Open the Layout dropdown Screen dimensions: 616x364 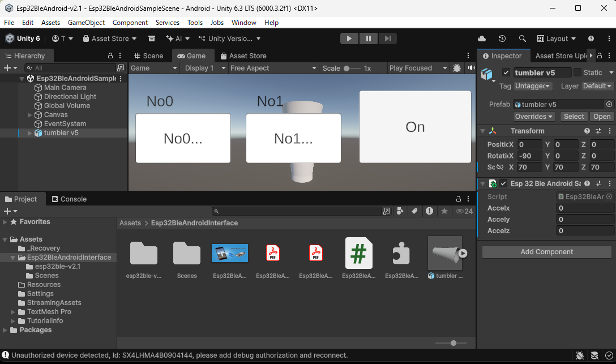[557, 38]
